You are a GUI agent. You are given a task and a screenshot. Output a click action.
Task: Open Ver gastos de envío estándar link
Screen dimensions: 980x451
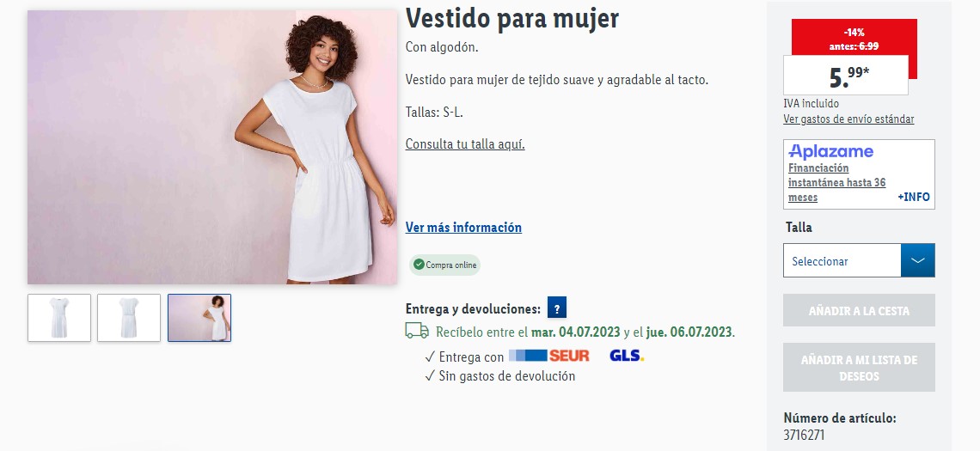pos(848,119)
